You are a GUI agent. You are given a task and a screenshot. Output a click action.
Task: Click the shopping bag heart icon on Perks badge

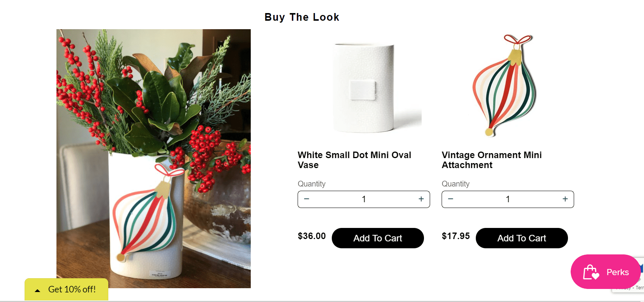(x=591, y=272)
